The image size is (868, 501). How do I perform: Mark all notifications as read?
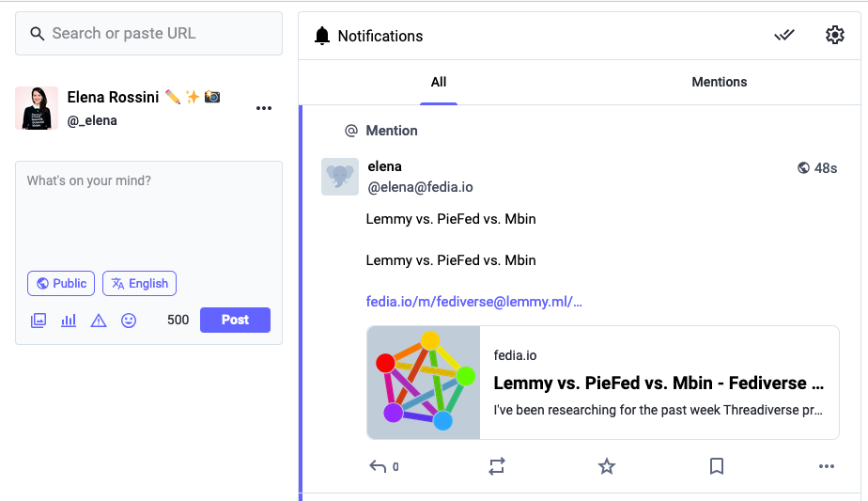pyautogui.click(x=784, y=36)
